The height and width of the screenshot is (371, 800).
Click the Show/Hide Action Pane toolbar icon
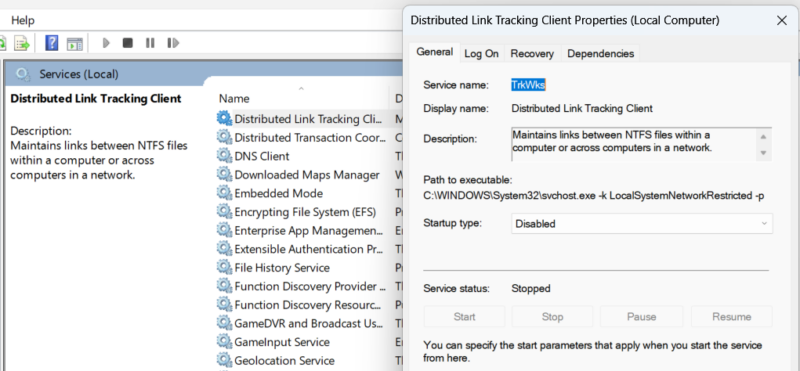[x=74, y=43]
